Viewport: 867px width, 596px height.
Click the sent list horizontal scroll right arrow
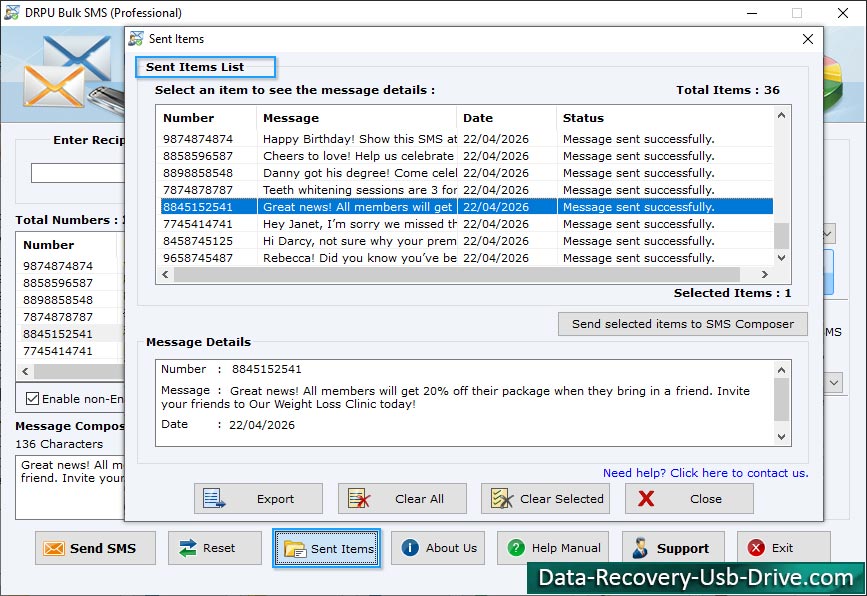(x=765, y=274)
